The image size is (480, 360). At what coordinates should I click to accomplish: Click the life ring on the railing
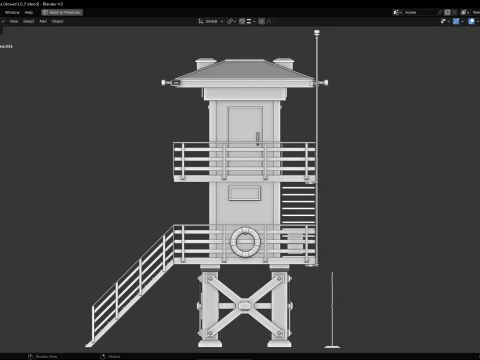click(x=245, y=242)
